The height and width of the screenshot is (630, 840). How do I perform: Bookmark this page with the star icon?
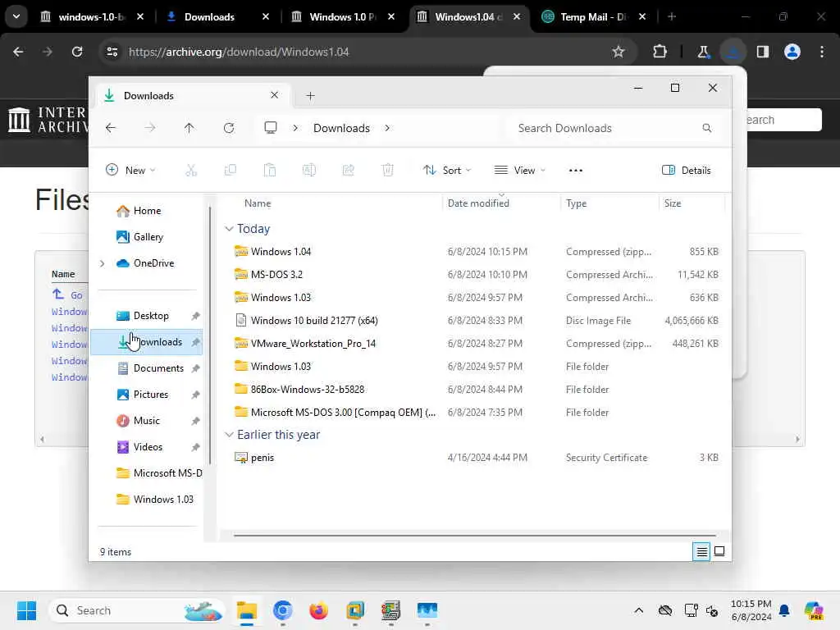coord(619,52)
